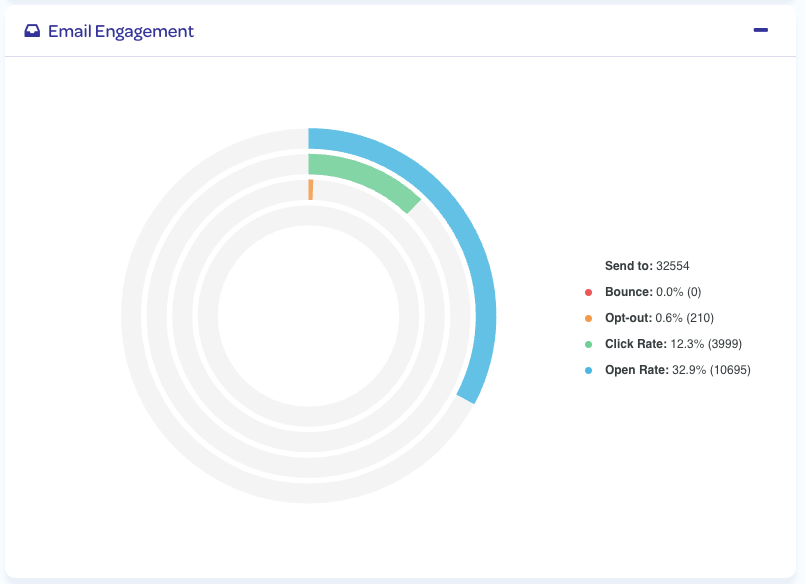
Task: Click the blue Open Rate legend dot
Action: 589,370
